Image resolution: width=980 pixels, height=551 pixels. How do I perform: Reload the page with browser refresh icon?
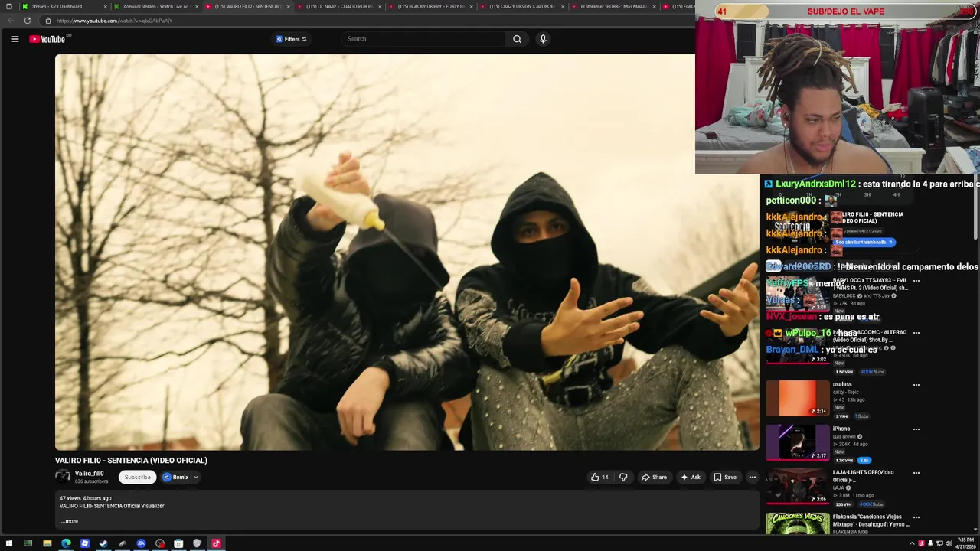[28, 21]
